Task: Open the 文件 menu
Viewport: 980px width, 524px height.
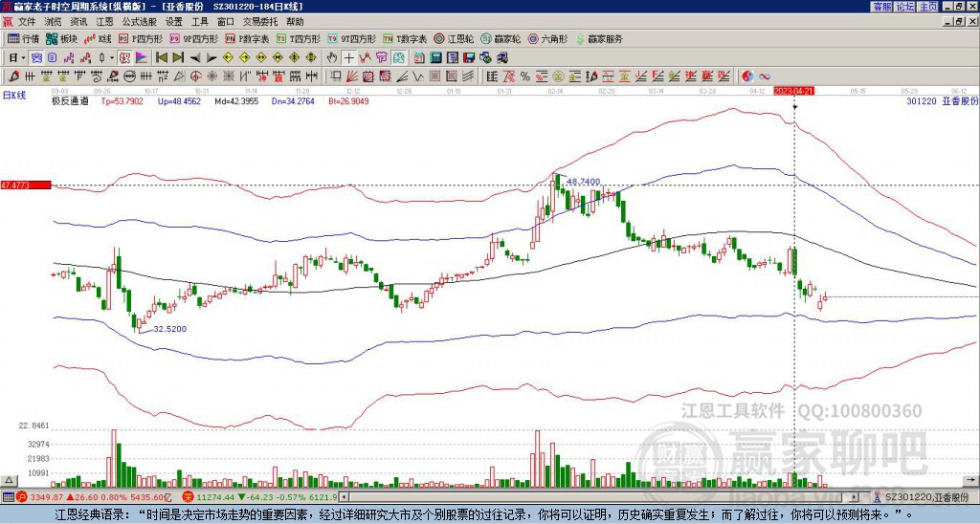Action: coord(27,22)
